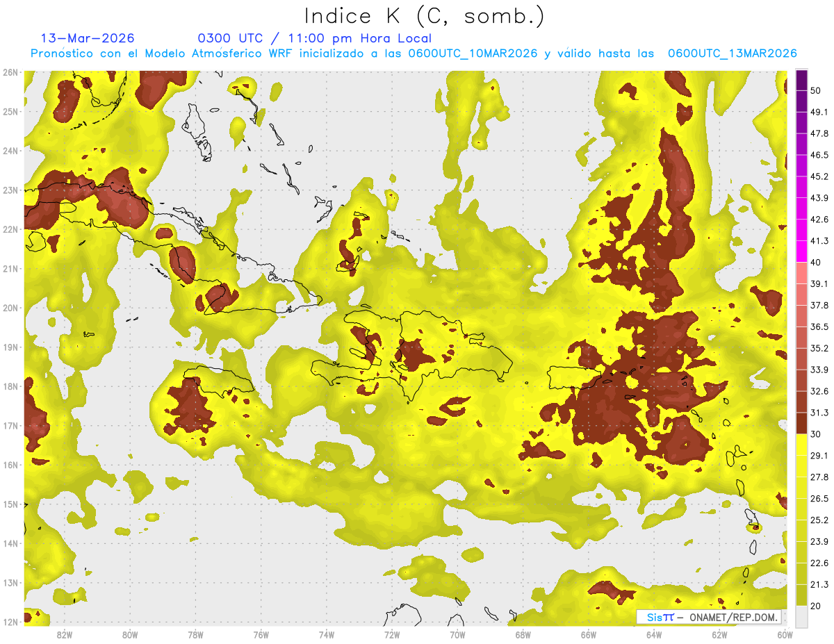Click the 24N latitude label
The height and width of the screenshot is (644, 834).
10,151
